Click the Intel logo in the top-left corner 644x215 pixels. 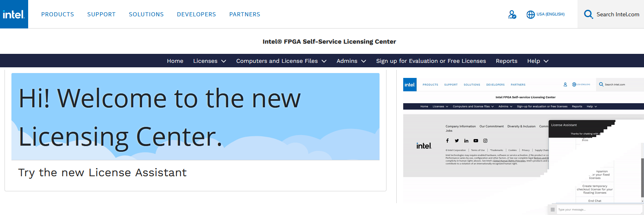pyautogui.click(x=14, y=14)
